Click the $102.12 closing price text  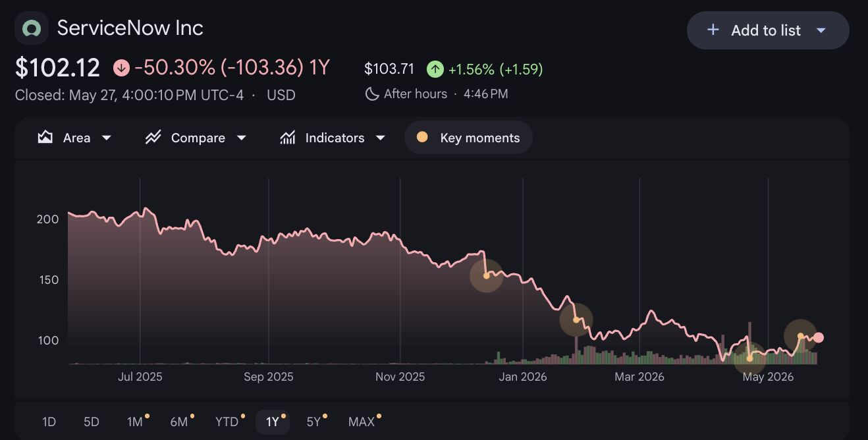tap(58, 68)
